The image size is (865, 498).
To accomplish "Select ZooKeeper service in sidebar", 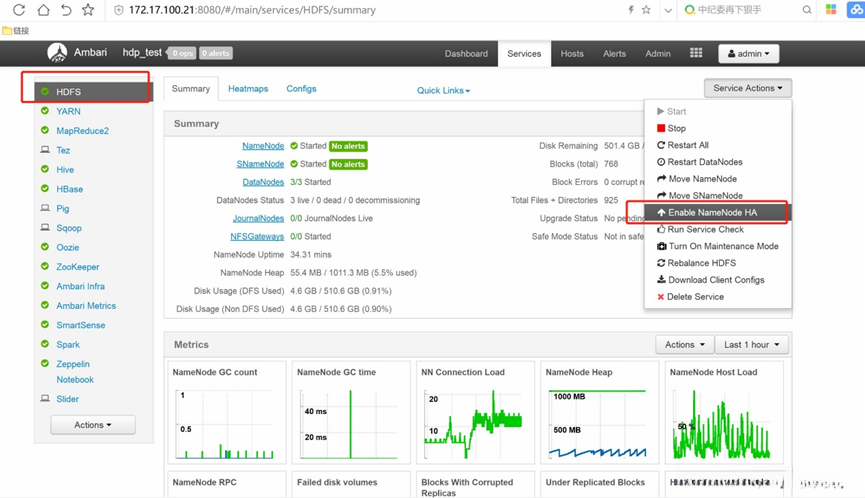I will coord(78,266).
